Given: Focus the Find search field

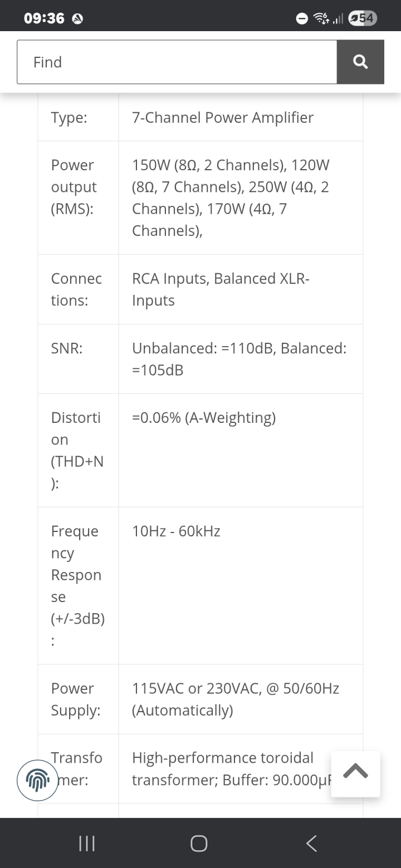Looking at the screenshot, I should tap(177, 62).
